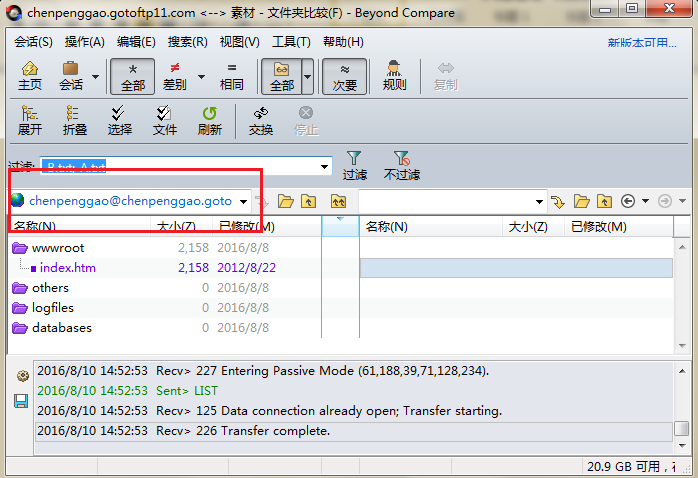Screen dimensions: 698x478
Task: Open the back history dropdown arrow
Action: coord(645,201)
